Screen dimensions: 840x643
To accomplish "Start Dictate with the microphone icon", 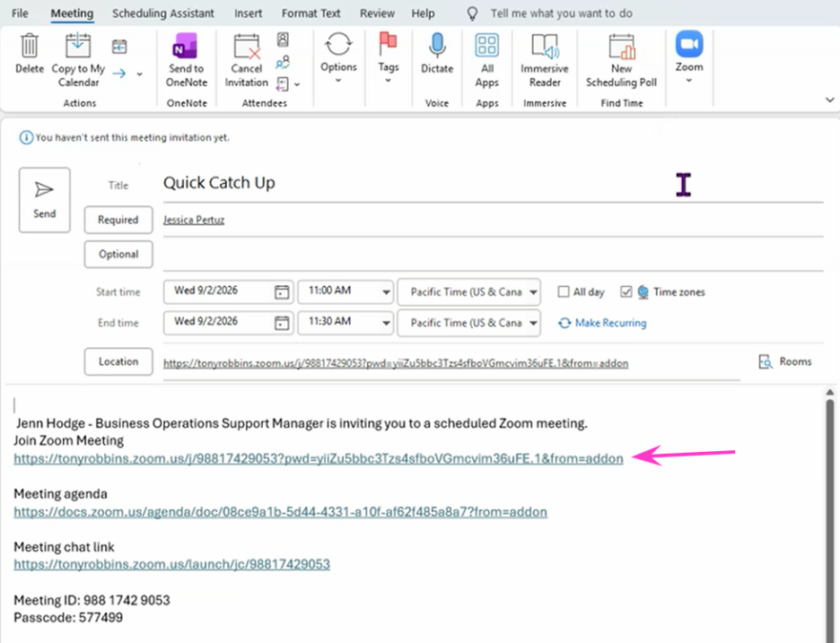I will tap(437, 53).
